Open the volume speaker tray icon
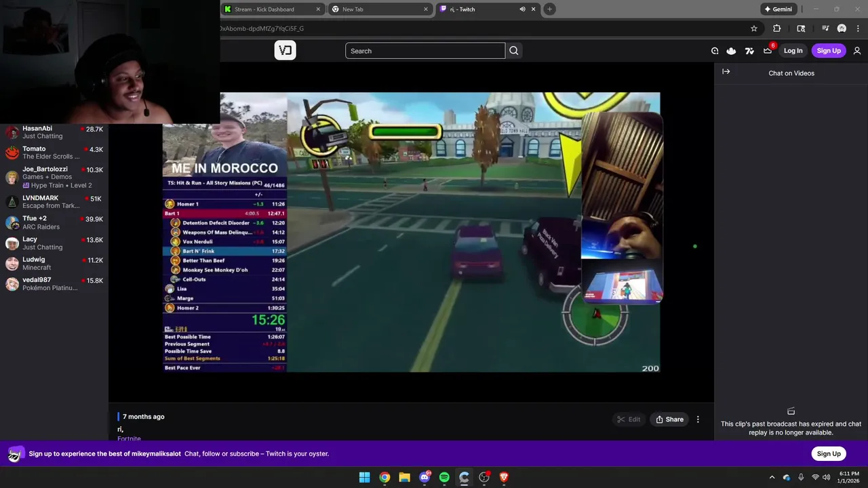This screenshot has height=488, width=868. coord(827,477)
